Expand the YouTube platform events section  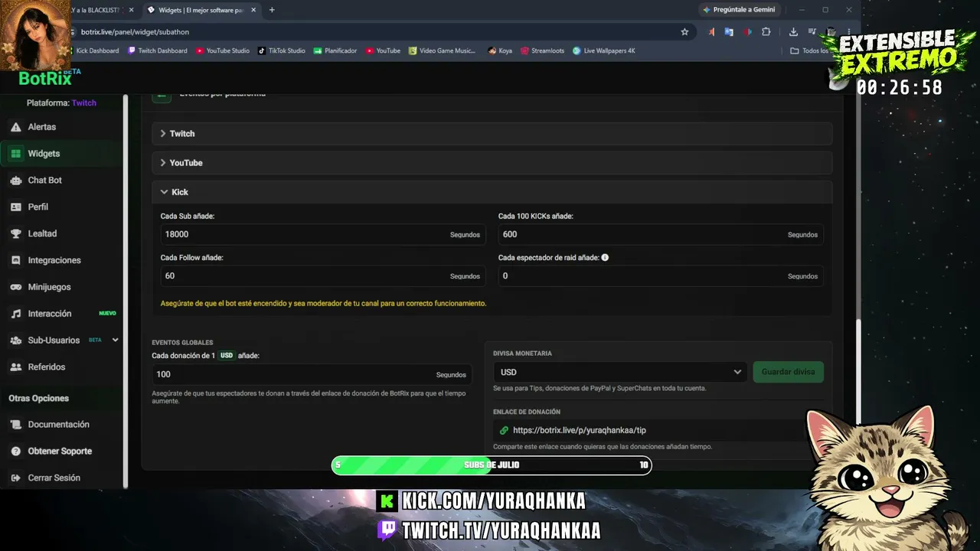point(492,163)
